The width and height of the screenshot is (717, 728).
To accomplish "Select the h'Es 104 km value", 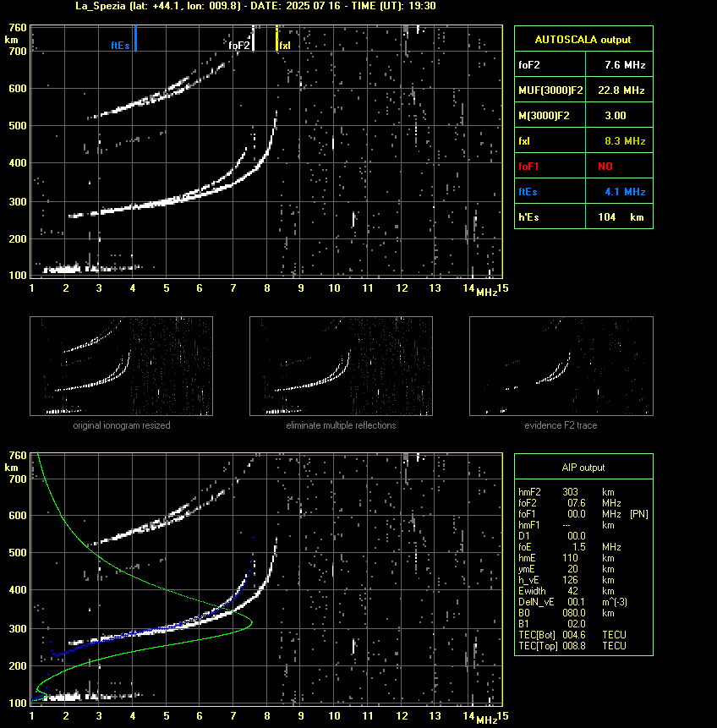I will (621, 217).
